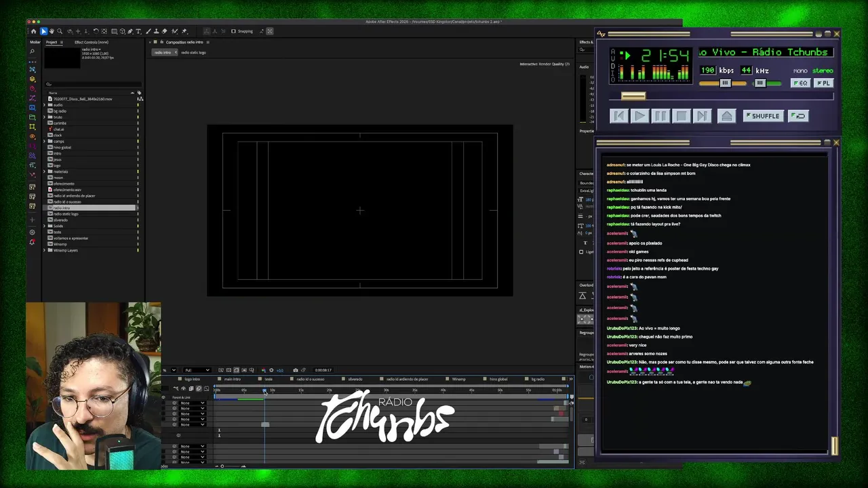Expand the Winamp Layers folder
868x488 pixels.
(x=45, y=250)
